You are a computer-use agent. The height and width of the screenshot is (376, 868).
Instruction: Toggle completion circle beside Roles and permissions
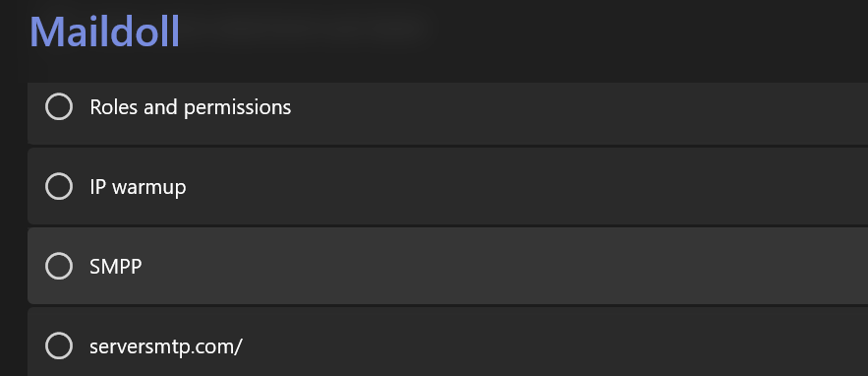[59, 106]
